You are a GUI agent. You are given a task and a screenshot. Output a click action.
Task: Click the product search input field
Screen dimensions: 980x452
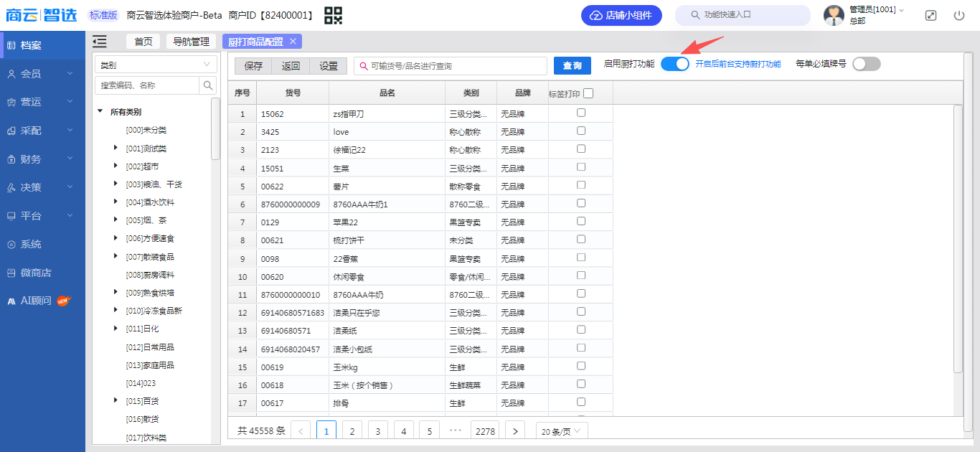tap(452, 66)
